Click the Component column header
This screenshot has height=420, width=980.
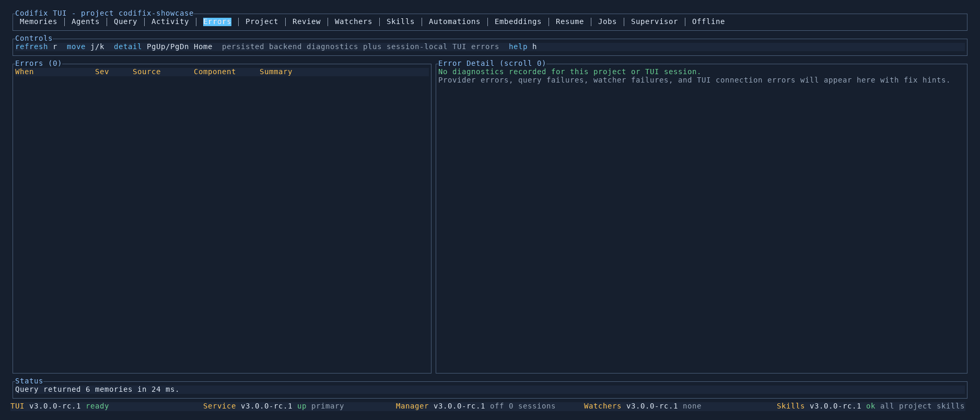pos(215,72)
